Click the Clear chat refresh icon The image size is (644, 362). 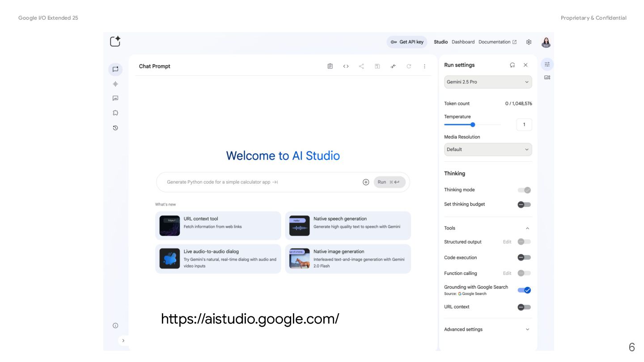pyautogui.click(x=409, y=66)
